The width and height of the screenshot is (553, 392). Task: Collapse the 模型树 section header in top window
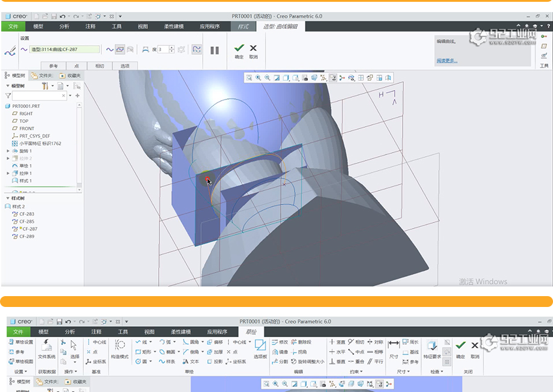(8, 86)
